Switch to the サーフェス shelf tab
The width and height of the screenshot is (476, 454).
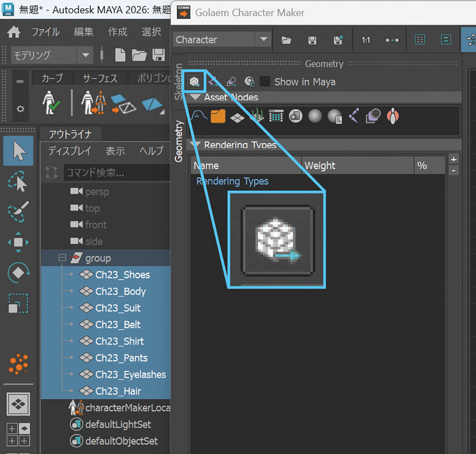(100, 78)
